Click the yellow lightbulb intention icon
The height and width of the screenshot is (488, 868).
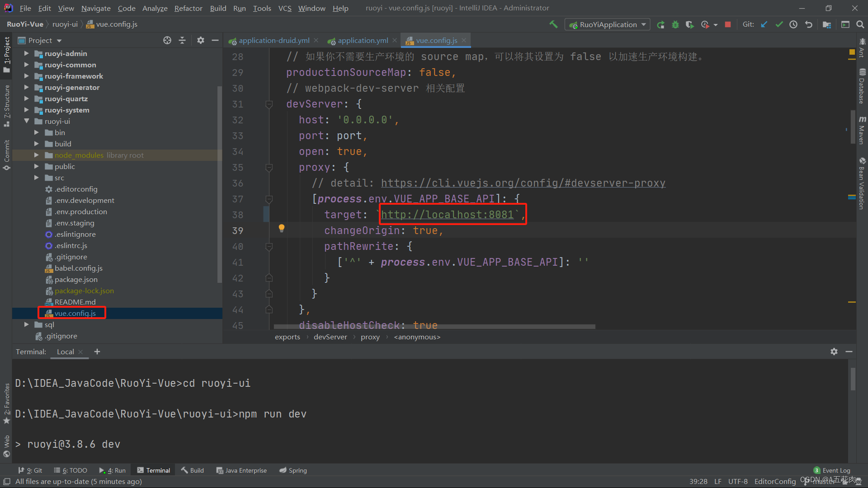point(281,228)
